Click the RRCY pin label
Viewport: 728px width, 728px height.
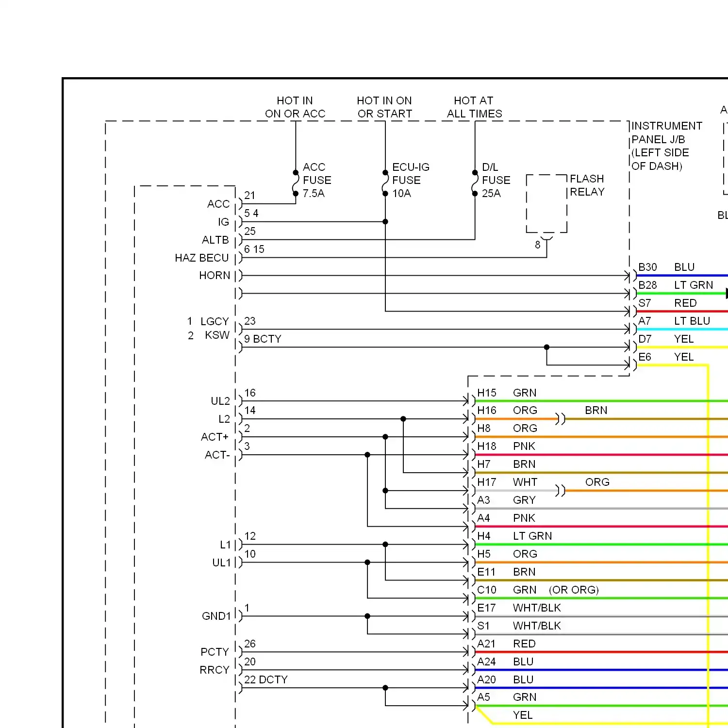(215, 670)
